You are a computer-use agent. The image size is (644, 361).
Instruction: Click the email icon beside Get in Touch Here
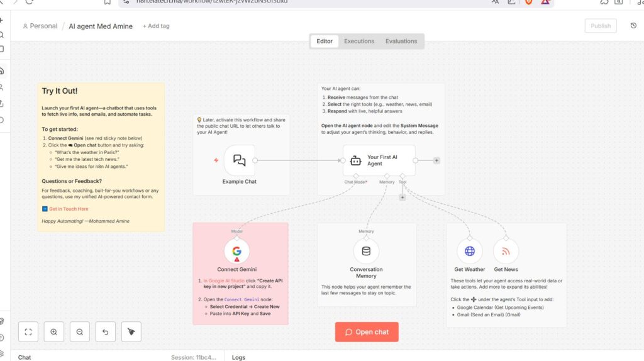(45, 209)
